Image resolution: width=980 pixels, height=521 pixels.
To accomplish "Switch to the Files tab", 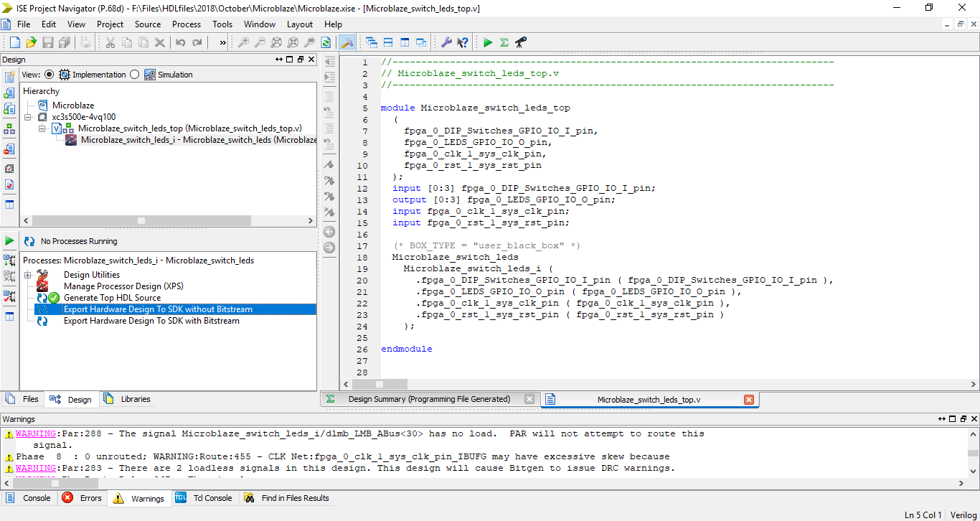I will [23, 399].
